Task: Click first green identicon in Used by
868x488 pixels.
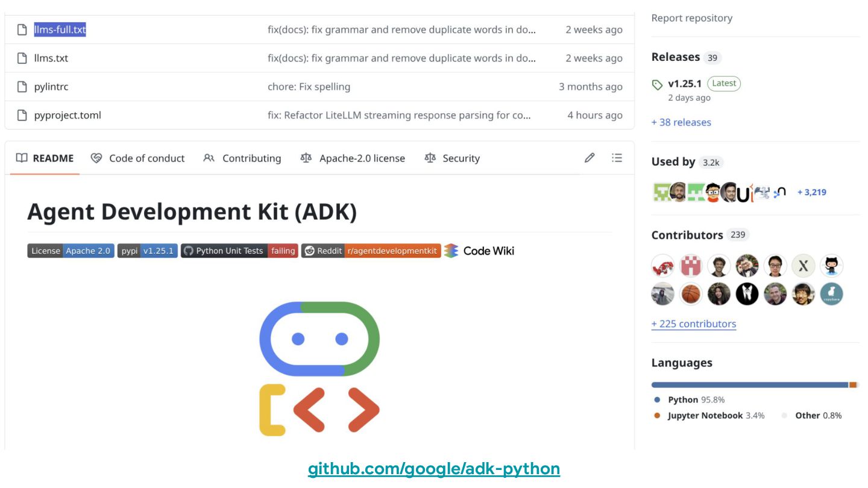Action: point(662,192)
